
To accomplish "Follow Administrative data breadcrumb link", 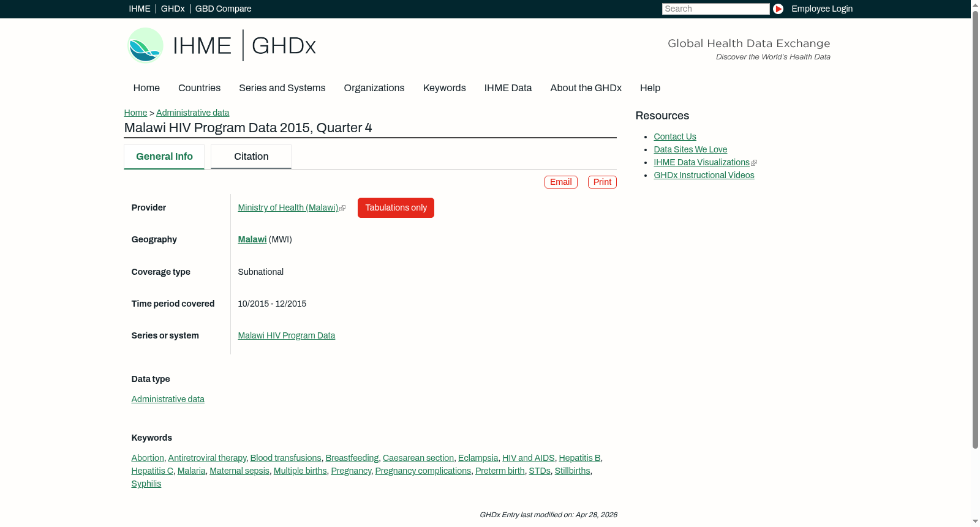I will (x=192, y=113).
